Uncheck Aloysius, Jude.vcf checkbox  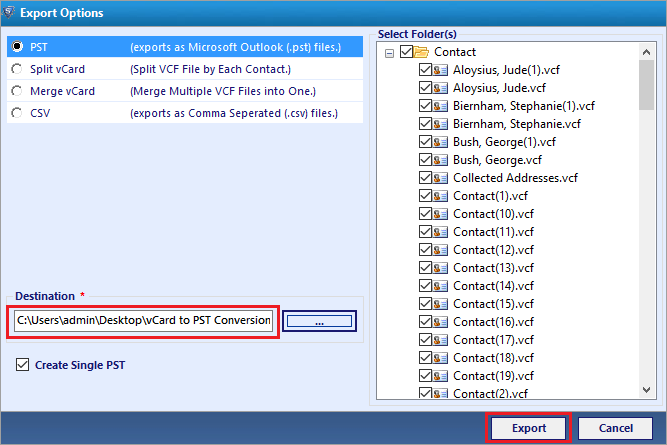[x=425, y=88]
